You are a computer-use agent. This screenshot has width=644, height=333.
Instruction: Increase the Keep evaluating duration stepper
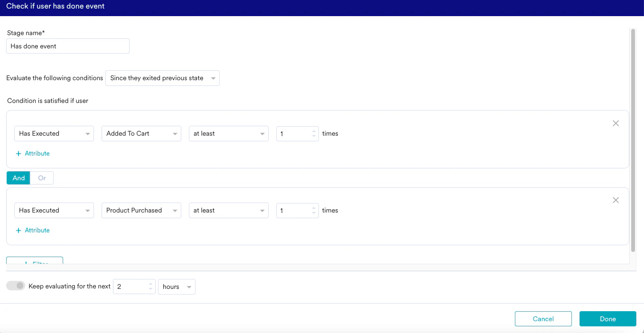tap(150, 284)
